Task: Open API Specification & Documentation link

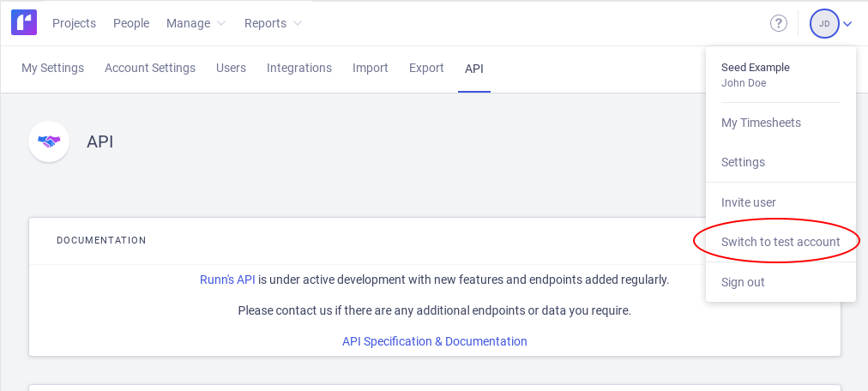Action: tap(435, 341)
